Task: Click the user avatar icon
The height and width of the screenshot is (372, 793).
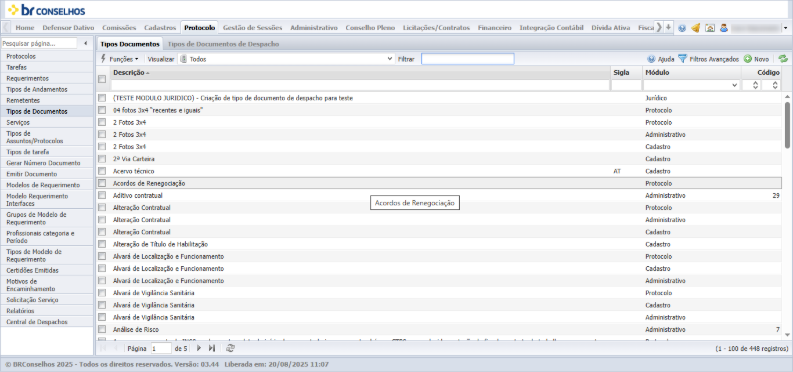Action: tap(724, 28)
